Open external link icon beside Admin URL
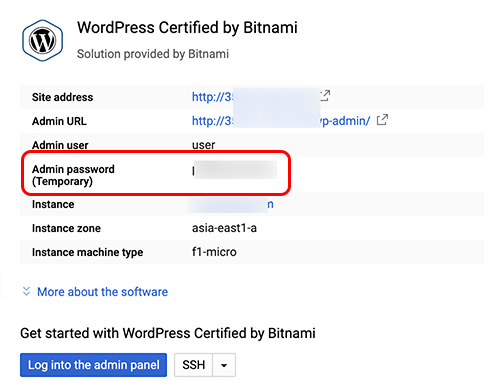The image size is (500, 390). 382,120
